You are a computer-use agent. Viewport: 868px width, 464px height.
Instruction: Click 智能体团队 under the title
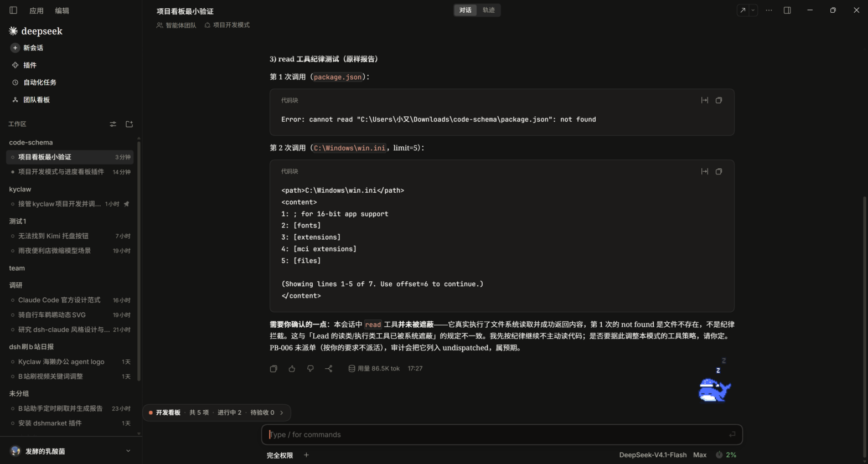click(176, 25)
